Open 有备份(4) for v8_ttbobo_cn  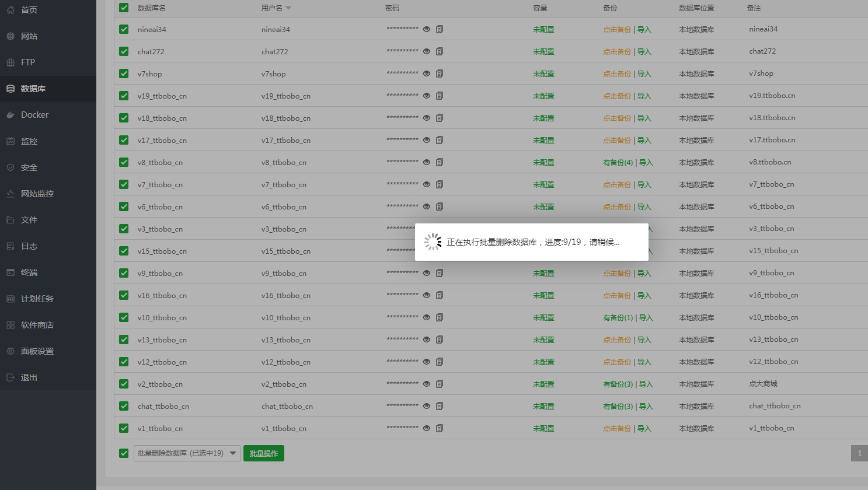618,162
